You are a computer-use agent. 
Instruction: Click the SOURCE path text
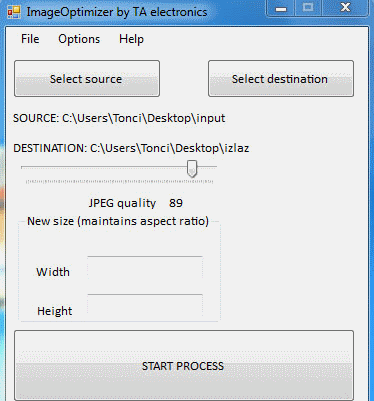(119, 118)
